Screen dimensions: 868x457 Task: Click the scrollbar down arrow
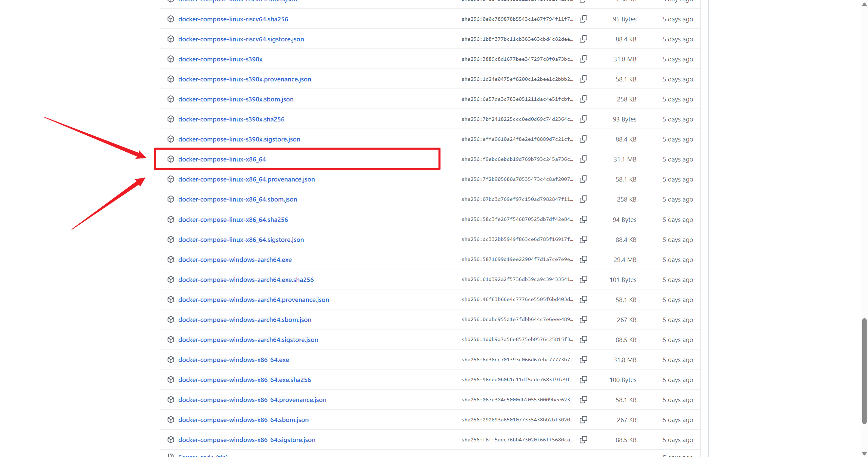point(864,454)
